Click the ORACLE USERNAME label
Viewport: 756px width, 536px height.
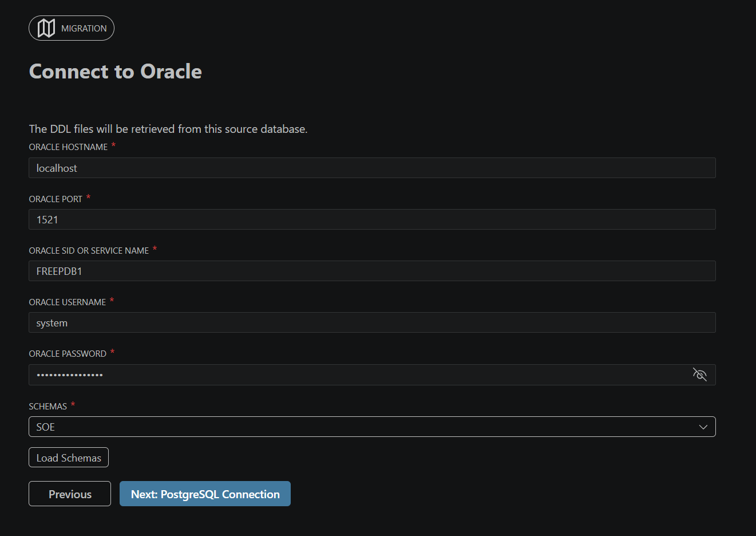pyautogui.click(x=68, y=302)
